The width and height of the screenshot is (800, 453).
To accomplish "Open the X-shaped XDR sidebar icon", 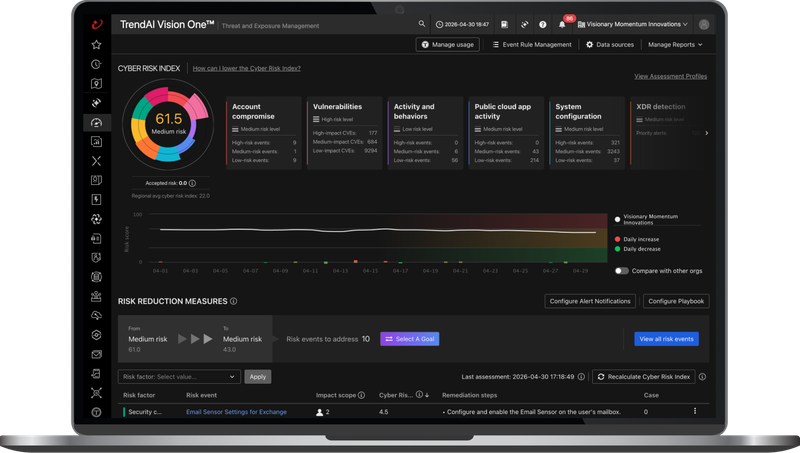I will coord(96,161).
